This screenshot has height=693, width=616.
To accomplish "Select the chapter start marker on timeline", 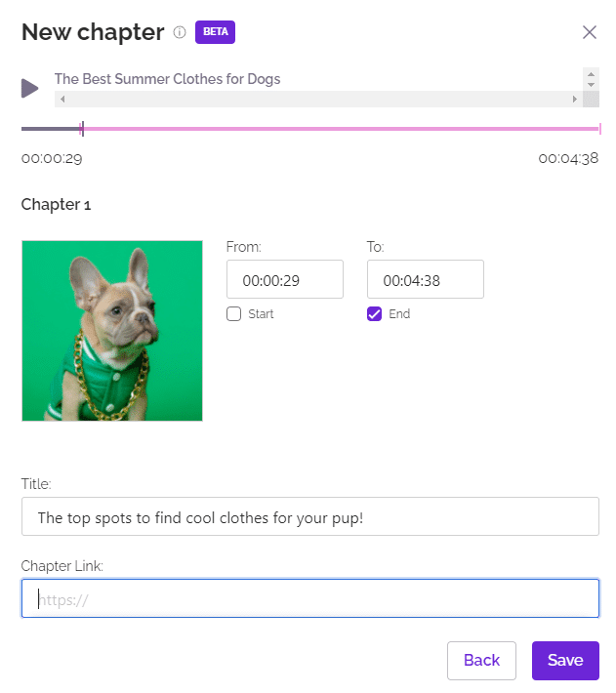I will (x=82, y=129).
